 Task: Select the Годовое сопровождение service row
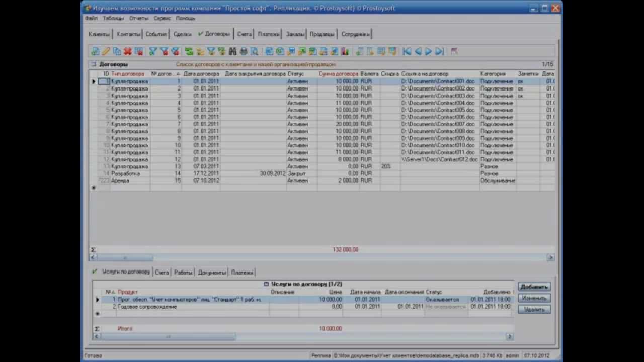click(307, 306)
